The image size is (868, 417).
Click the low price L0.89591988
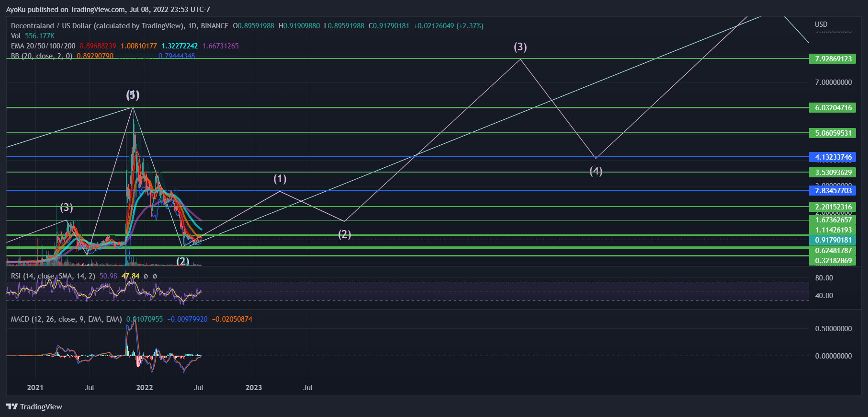pyautogui.click(x=344, y=26)
